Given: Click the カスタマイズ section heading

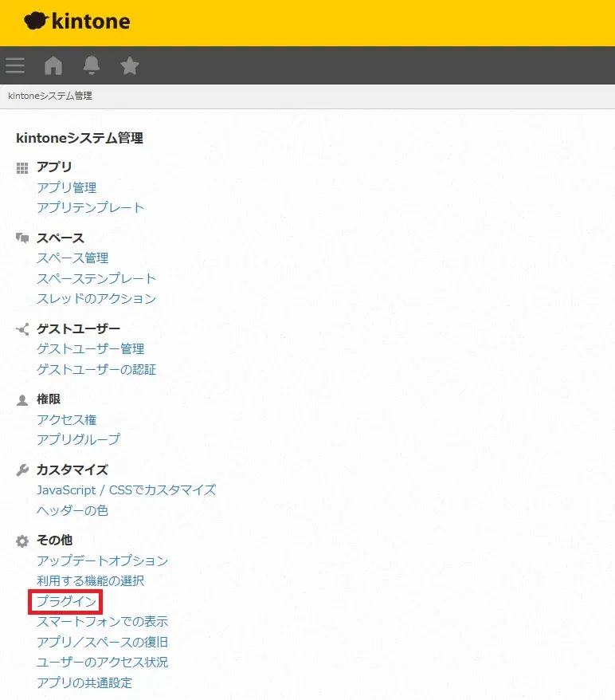Looking at the screenshot, I should (x=72, y=470).
